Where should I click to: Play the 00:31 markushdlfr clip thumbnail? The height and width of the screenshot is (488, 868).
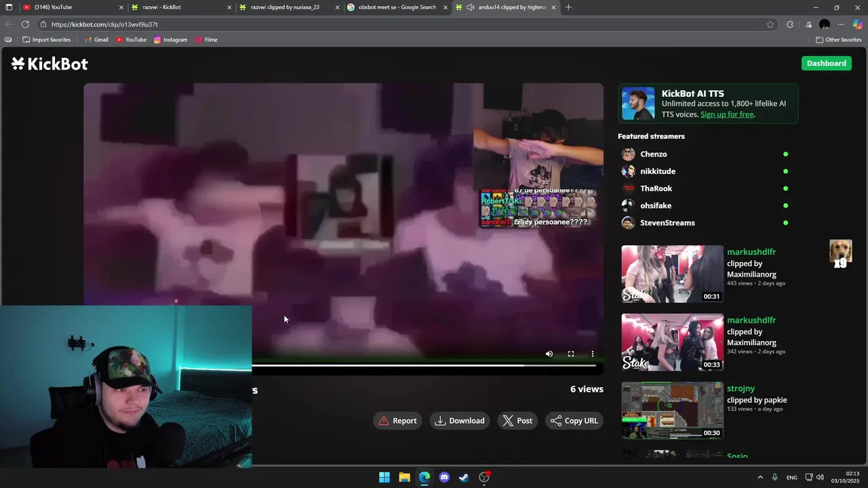point(673,274)
